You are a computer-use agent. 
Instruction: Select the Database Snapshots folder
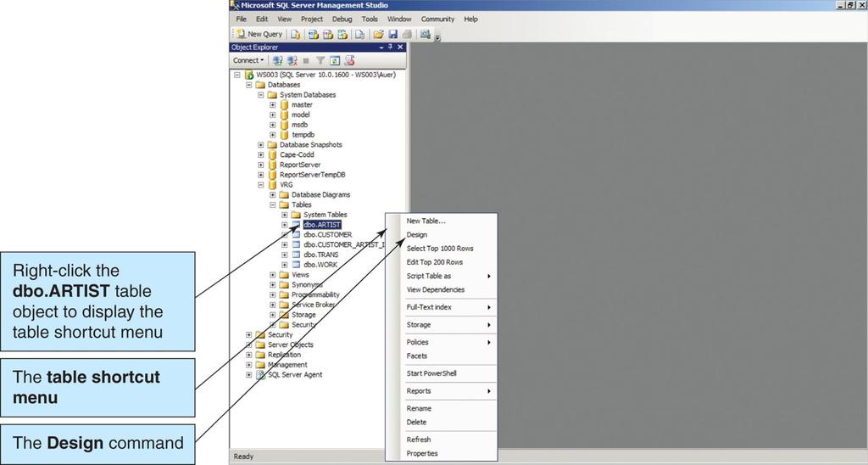(310, 144)
